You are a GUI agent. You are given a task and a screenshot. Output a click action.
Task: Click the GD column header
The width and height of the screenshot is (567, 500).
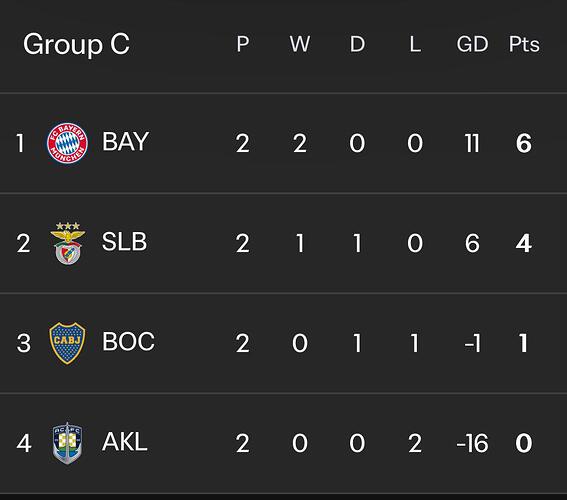472,44
